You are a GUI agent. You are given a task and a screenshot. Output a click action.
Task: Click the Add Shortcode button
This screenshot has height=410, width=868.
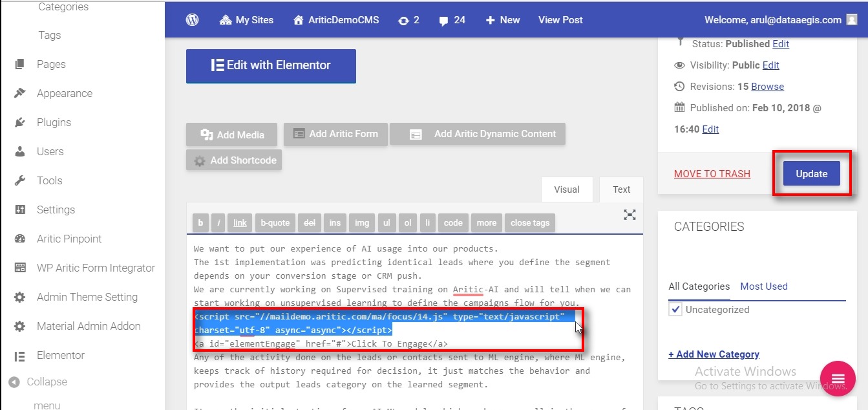(x=234, y=160)
